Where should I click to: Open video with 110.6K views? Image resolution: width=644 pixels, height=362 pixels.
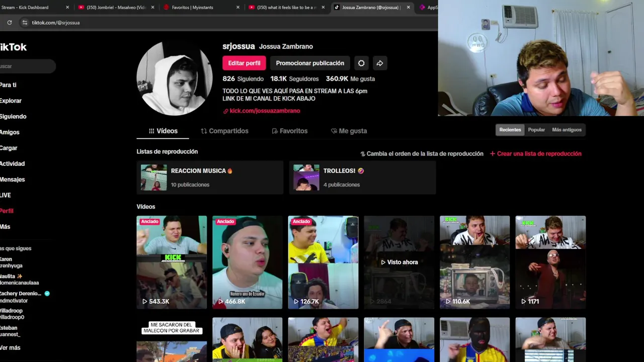(474, 262)
